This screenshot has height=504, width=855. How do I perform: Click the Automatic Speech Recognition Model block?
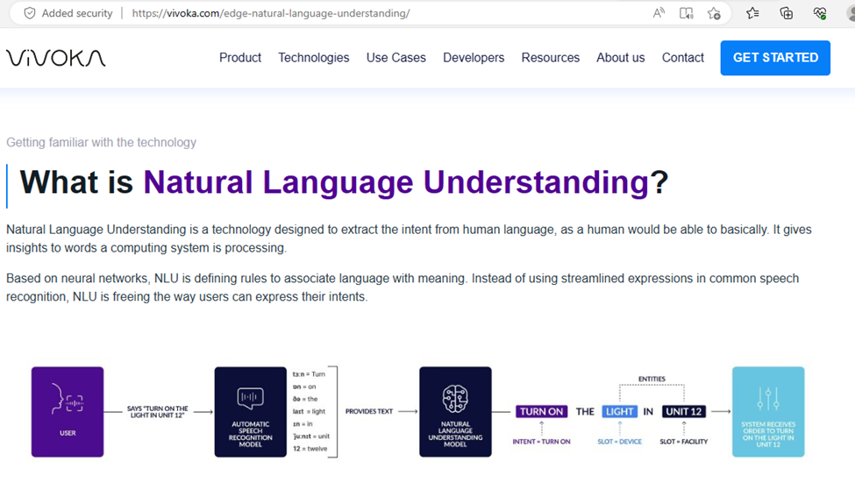pos(250,411)
